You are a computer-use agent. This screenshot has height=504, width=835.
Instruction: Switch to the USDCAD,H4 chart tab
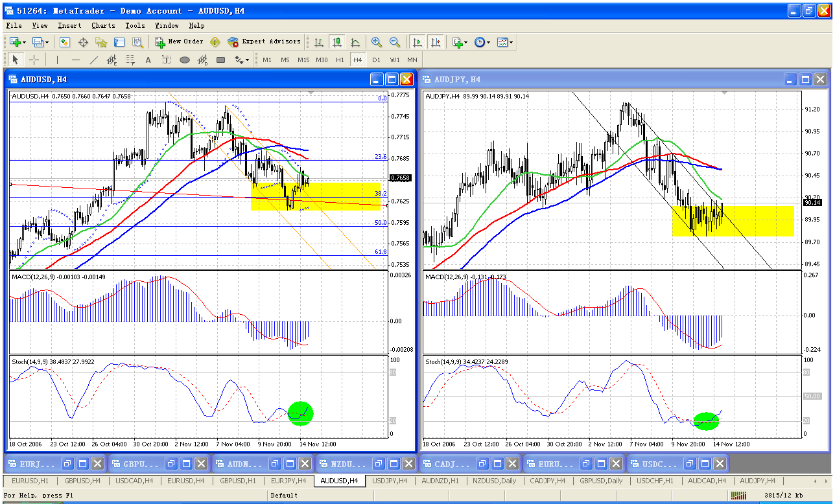pyautogui.click(x=134, y=481)
